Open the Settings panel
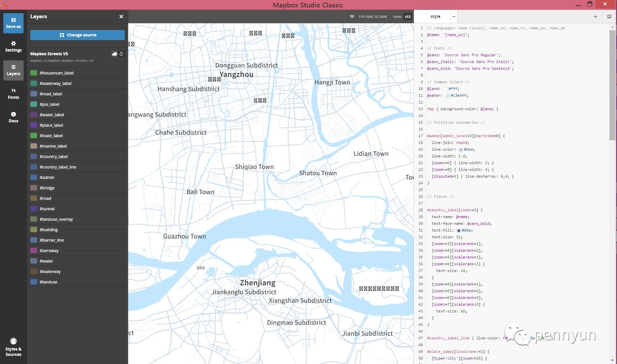The width and height of the screenshot is (617, 364). (x=13, y=46)
